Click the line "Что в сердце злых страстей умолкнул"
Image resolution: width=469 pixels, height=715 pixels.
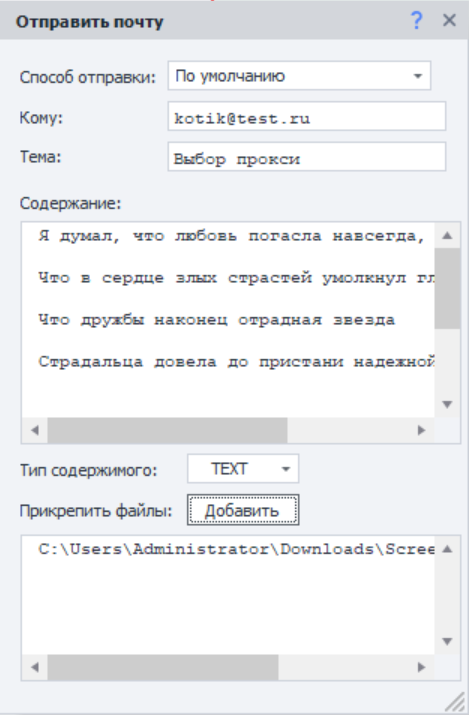tap(236, 278)
